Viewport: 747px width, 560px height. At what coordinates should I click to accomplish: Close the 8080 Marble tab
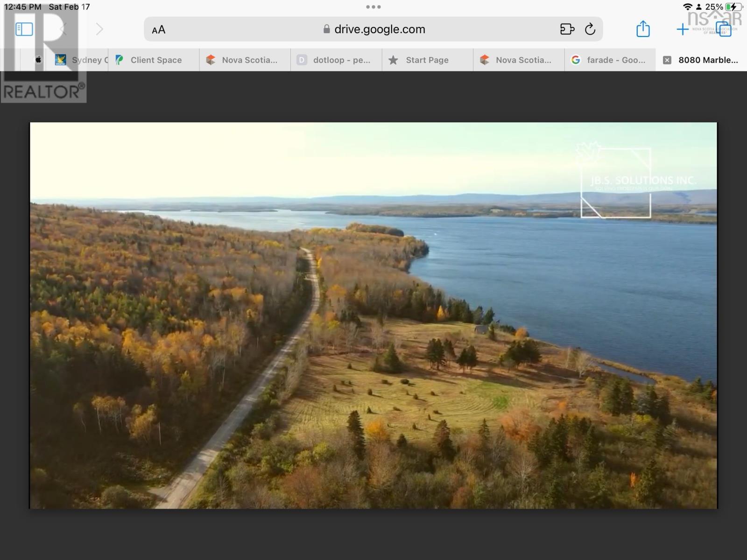point(666,60)
